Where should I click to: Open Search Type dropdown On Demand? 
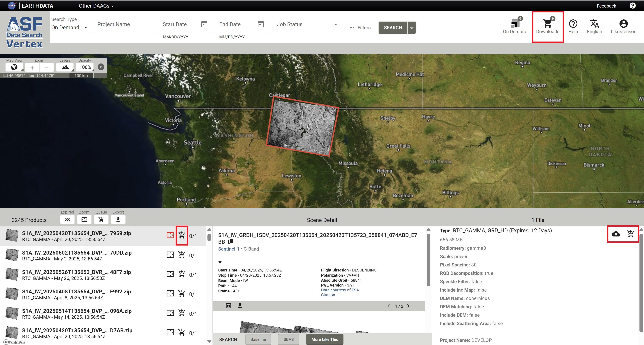click(69, 27)
